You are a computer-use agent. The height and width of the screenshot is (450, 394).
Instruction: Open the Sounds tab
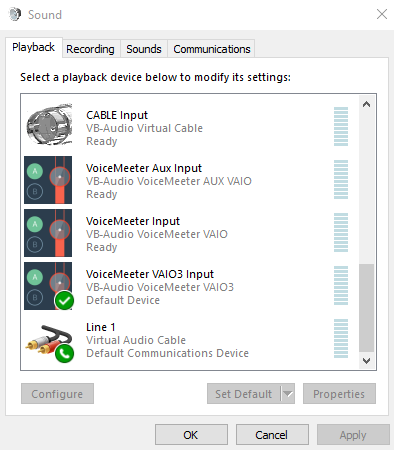[x=144, y=49]
